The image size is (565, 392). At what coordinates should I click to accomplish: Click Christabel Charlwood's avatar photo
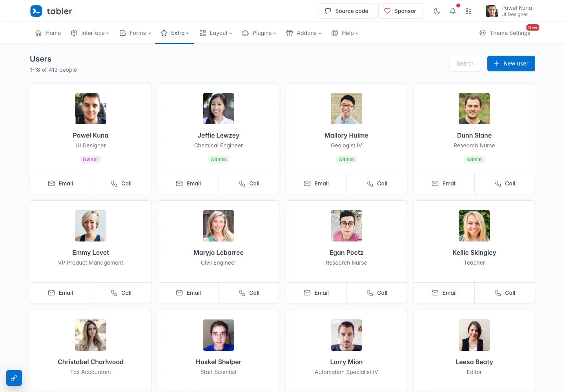[91, 335]
